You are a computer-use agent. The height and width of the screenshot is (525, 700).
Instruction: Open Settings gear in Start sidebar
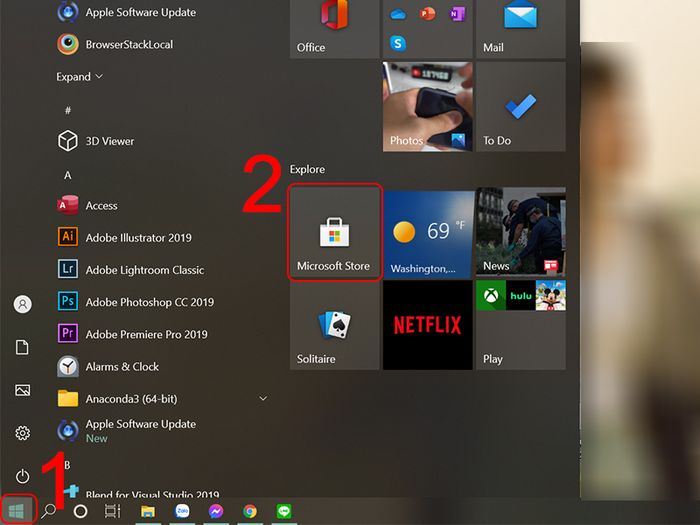(x=22, y=433)
